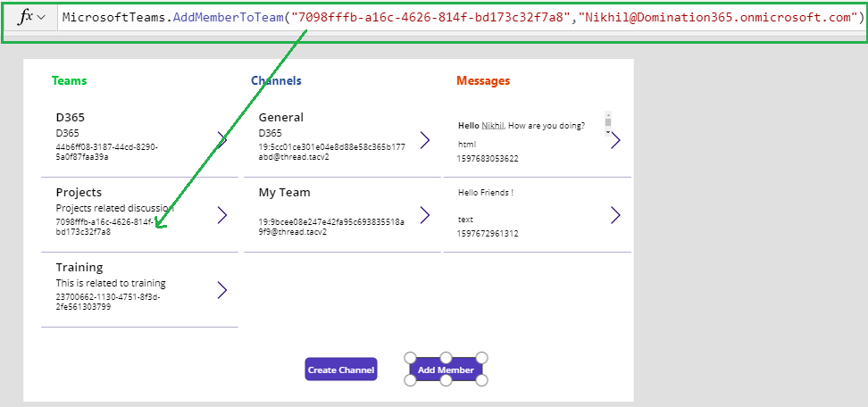Open the General channel arrow
The width and height of the screenshot is (868, 407).
coord(425,140)
